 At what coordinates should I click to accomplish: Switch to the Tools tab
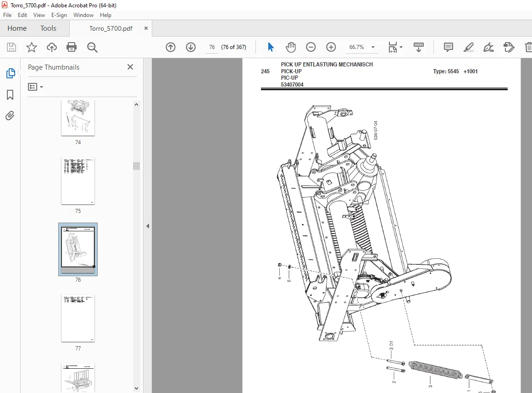point(48,28)
